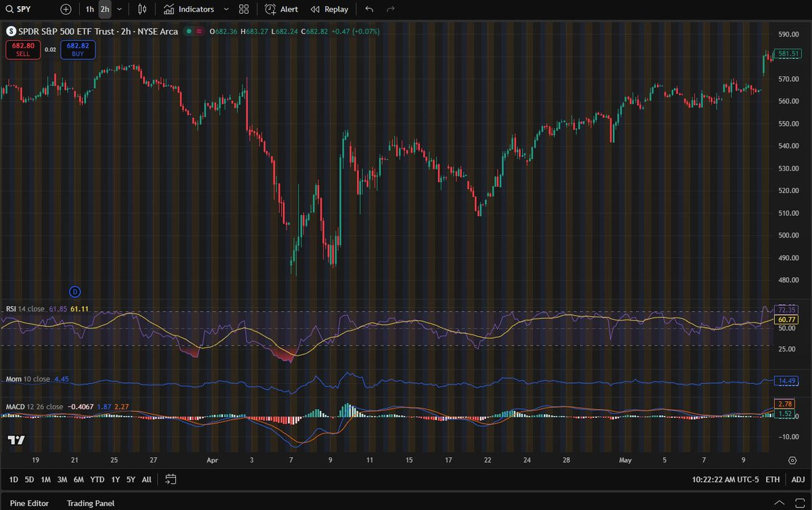Select the 5D date range
812x510 pixels.
point(29,480)
